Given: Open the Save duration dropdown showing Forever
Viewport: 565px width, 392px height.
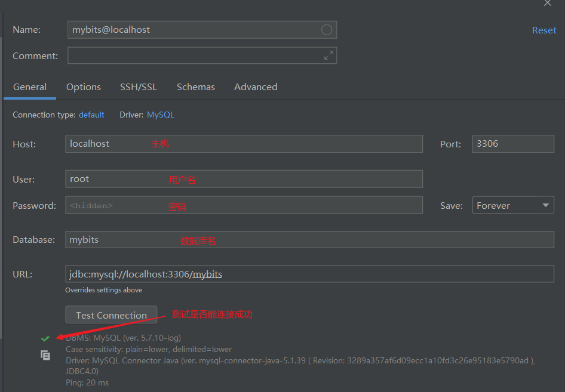Looking at the screenshot, I should (512, 205).
